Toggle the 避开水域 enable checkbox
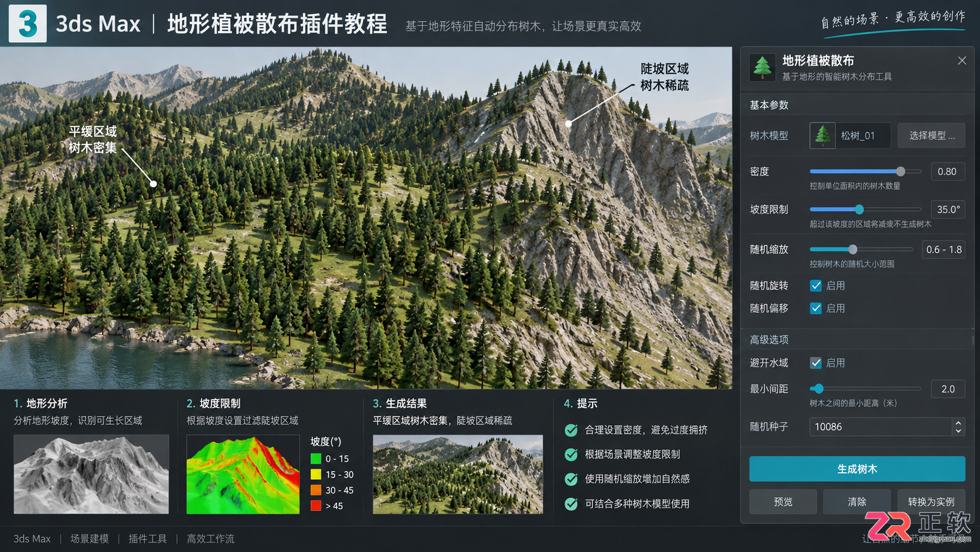 [815, 363]
